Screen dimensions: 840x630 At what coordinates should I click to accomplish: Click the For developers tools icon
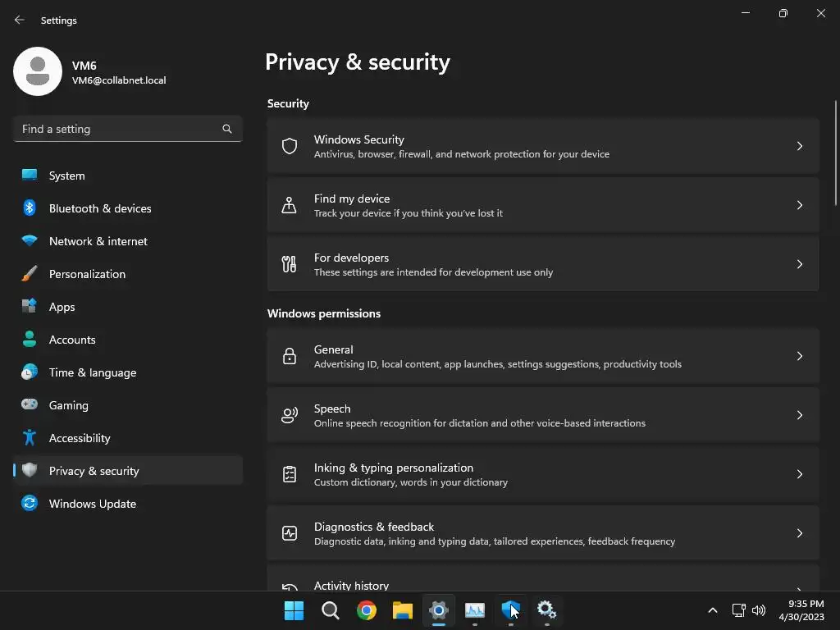(289, 264)
